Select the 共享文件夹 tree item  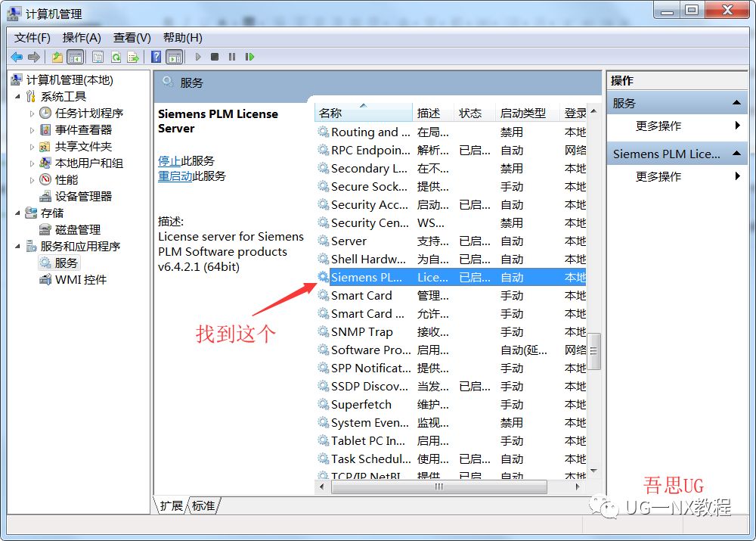point(83,146)
